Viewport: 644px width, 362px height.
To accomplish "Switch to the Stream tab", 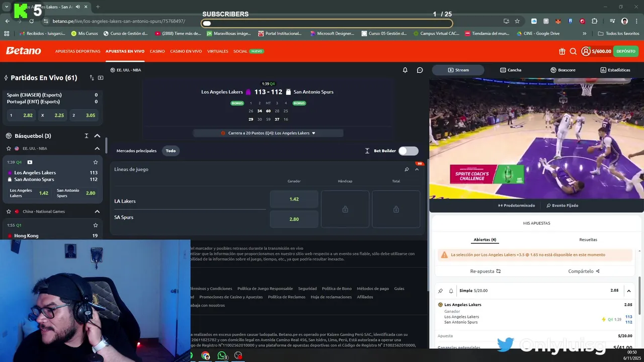I will (458, 70).
